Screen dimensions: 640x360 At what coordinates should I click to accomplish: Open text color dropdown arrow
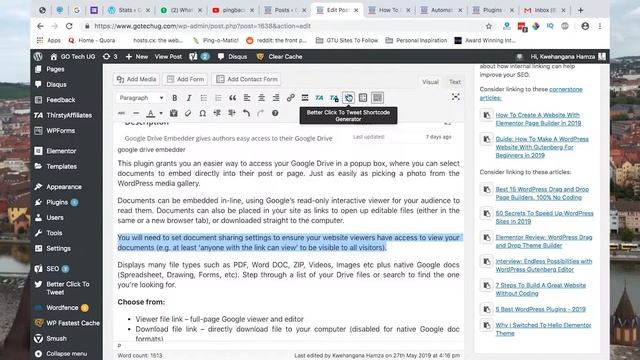pos(161,113)
